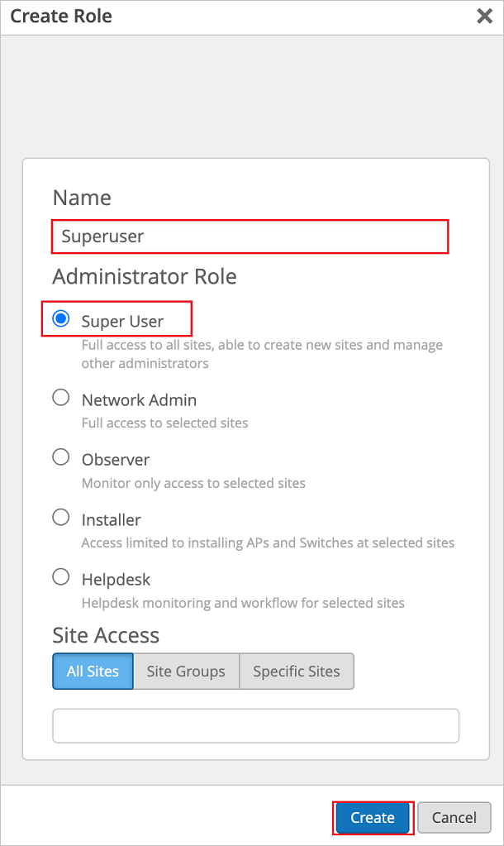Select the Helpdesk role radio button

[60, 576]
